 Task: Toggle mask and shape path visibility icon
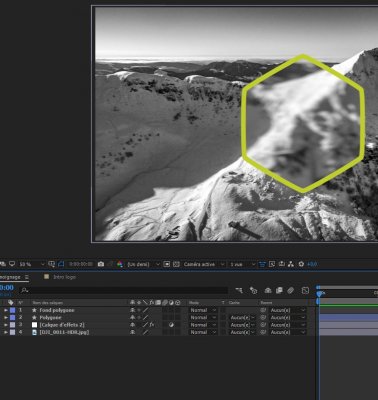[x=61, y=264]
